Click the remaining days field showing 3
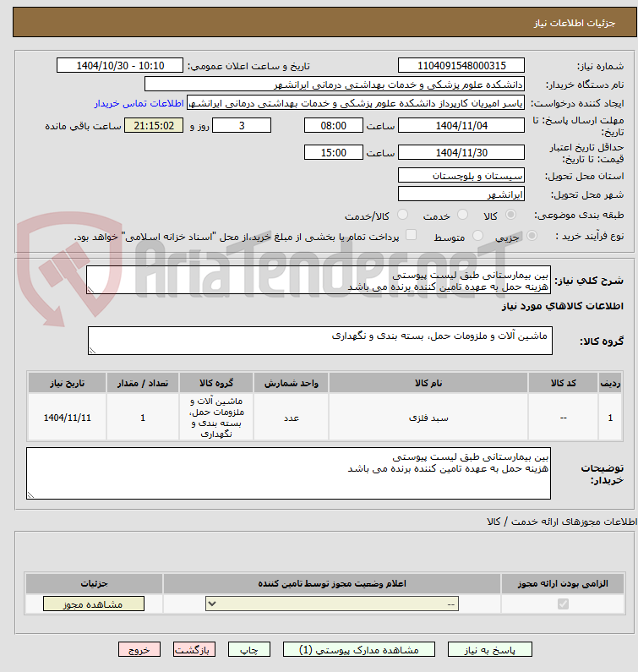638x672 pixels. coord(242,126)
